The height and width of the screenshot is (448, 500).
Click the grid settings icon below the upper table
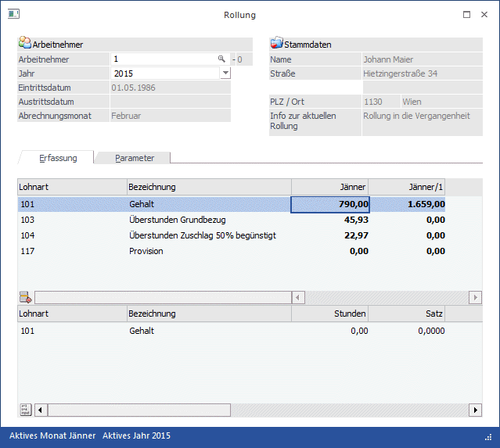[x=25, y=297]
